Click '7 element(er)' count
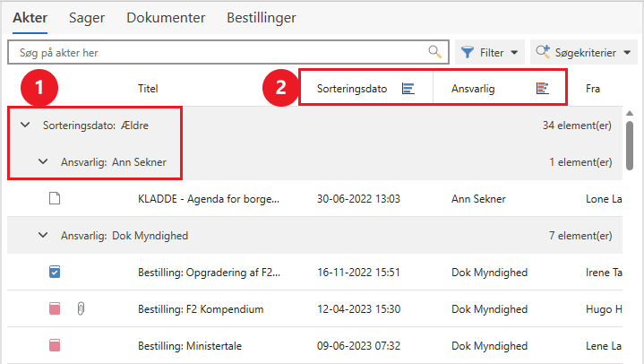Image resolution: width=644 pixels, height=364 pixels. pos(580,236)
